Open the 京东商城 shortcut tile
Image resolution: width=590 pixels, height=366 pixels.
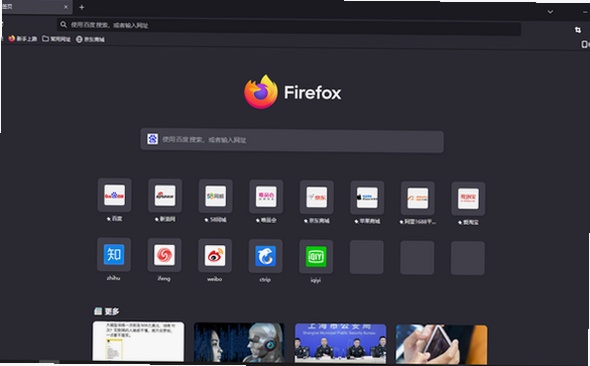point(316,197)
